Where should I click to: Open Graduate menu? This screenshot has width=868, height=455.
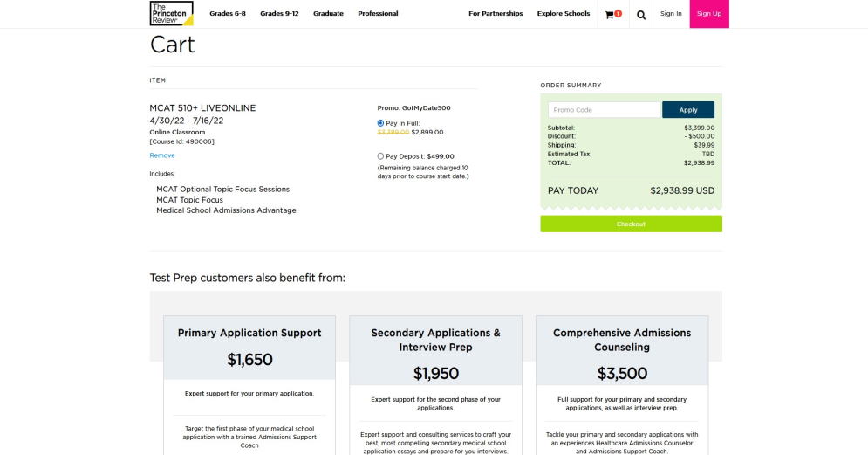point(328,13)
